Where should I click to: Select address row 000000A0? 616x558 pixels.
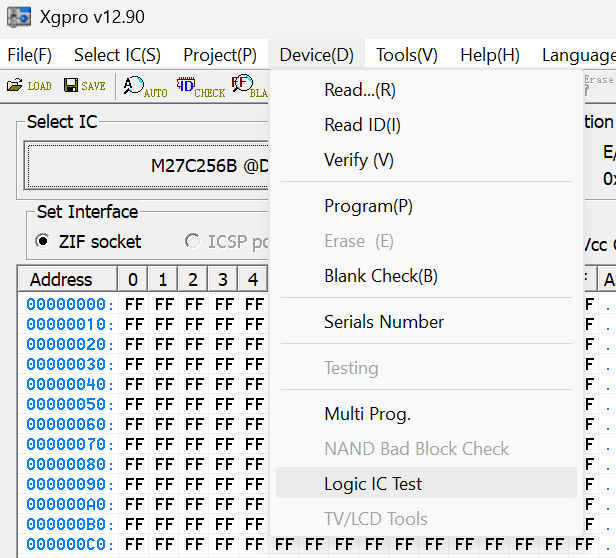click(70, 505)
